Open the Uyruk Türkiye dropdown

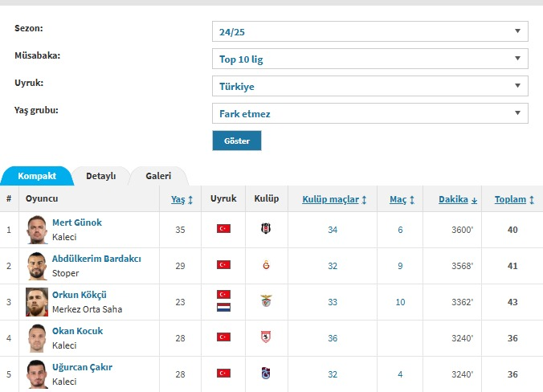point(369,86)
